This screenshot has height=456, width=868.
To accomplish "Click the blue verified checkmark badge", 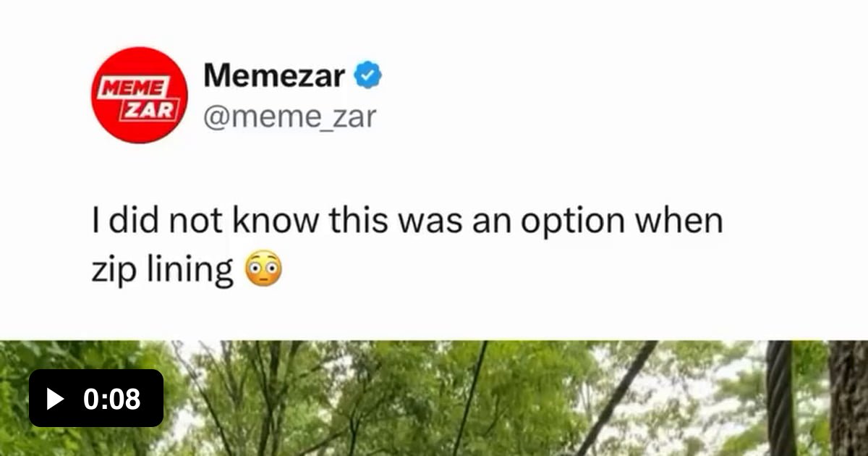I will coord(368,75).
